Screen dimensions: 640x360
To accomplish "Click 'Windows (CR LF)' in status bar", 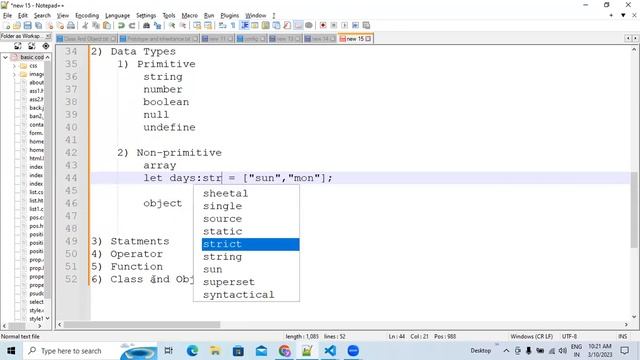I will (x=531, y=336).
